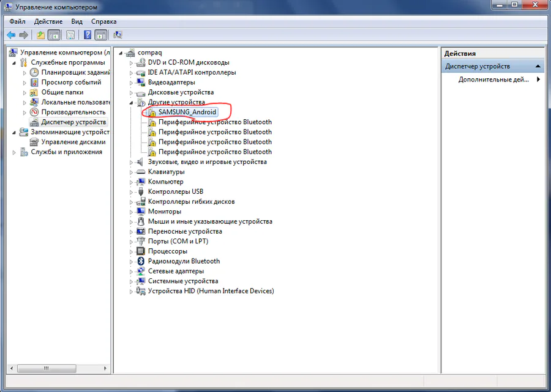The height and width of the screenshot is (392, 551).
Task: Click left pane horizontal scrollbar thumb
Action: [47, 369]
